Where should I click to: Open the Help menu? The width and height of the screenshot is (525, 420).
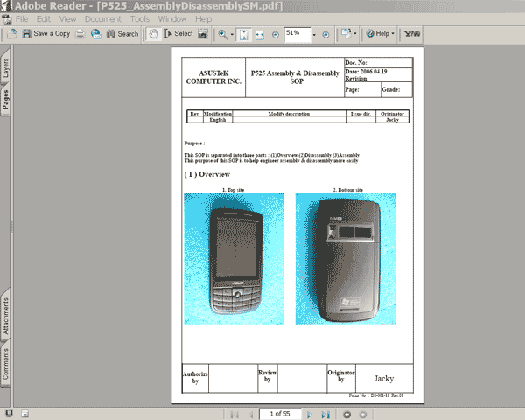[x=203, y=19]
